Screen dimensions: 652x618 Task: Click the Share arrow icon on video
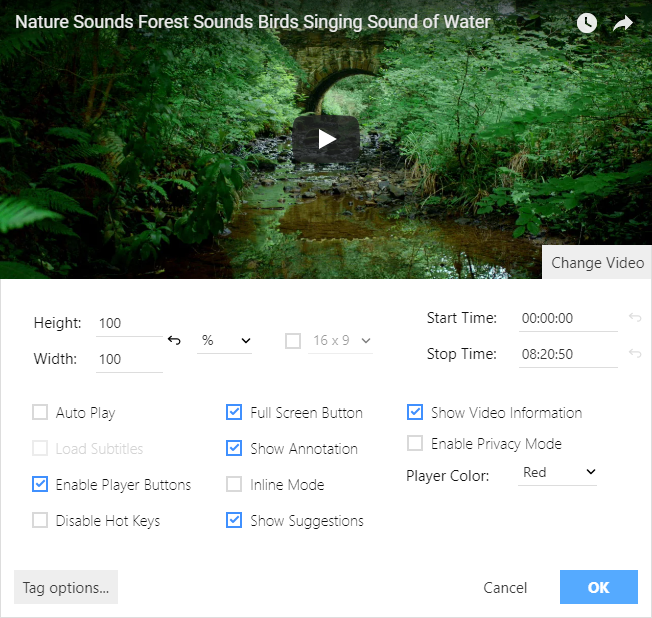click(623, 23)
